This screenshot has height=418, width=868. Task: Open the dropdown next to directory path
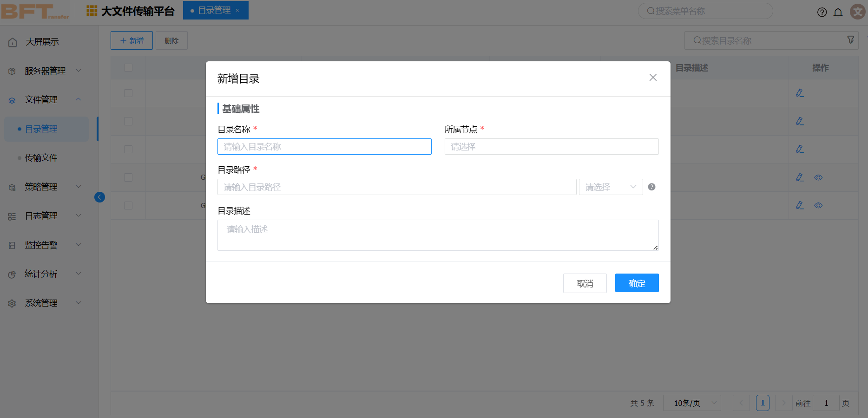point(611,187)
